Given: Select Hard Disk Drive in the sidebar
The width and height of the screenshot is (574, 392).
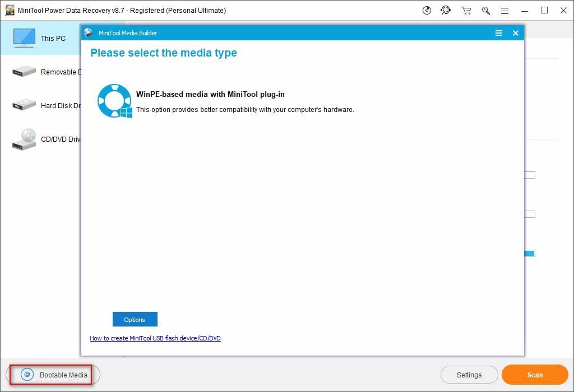Looking at the screenshot, I should point(40,105).
